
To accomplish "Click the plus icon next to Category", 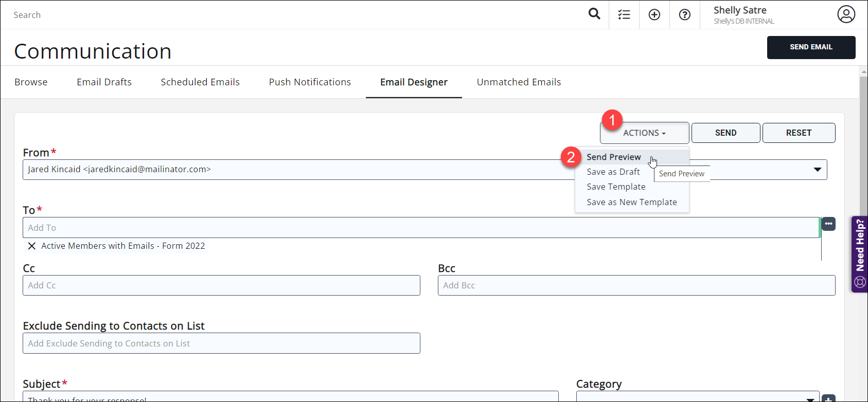I will pyautogui.click(x=828, y=398).
